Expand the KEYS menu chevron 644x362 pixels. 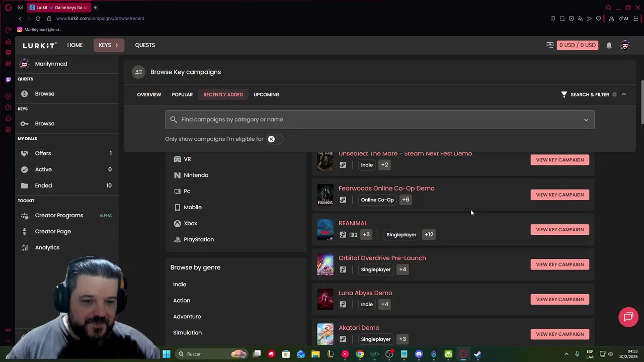coord(117,45)
